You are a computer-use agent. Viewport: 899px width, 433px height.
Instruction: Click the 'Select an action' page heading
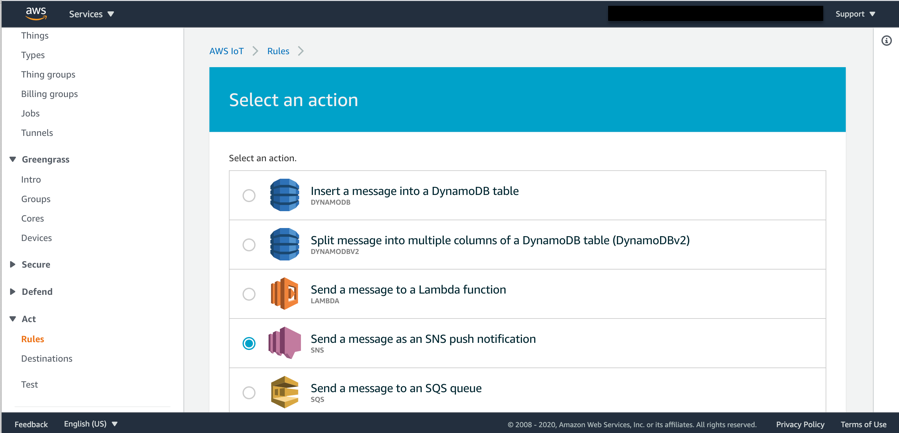click(x=294, y=100)
